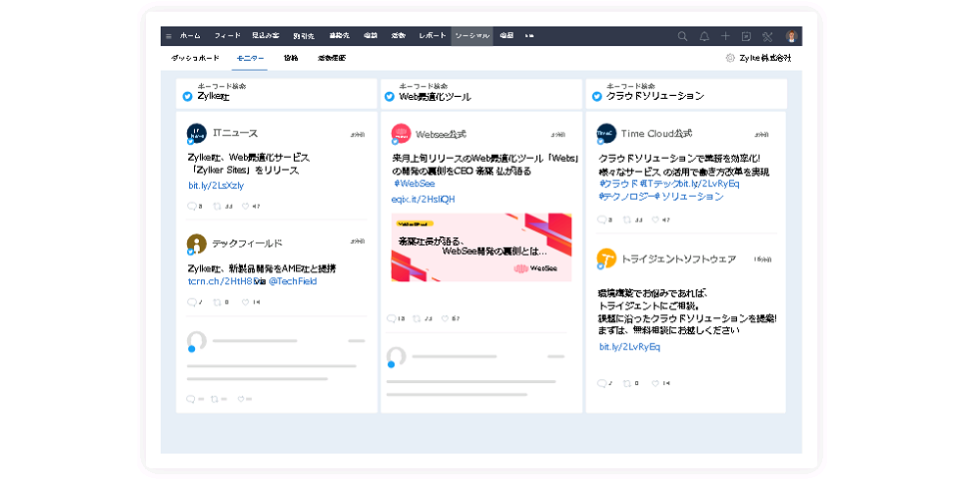Reply to the Websee公式 tweet
This screenshot has height=480, width=980.
(x=392, y=318)
